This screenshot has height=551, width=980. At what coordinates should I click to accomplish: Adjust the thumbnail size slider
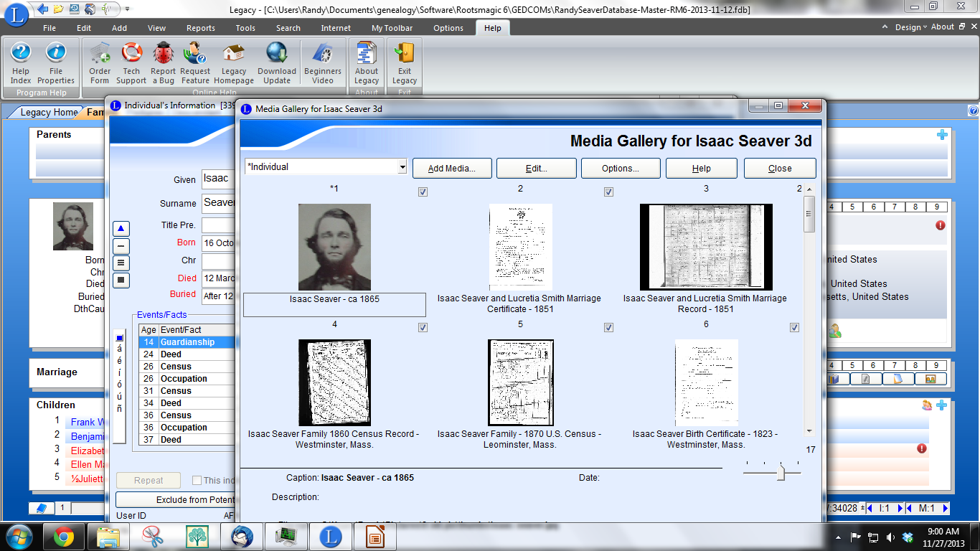pos(780,471)
